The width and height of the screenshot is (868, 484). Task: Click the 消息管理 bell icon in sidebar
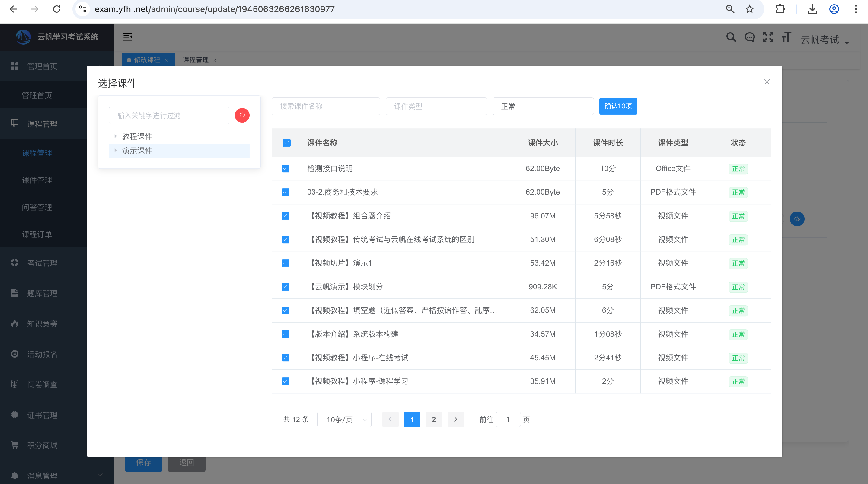pos(14,475)
